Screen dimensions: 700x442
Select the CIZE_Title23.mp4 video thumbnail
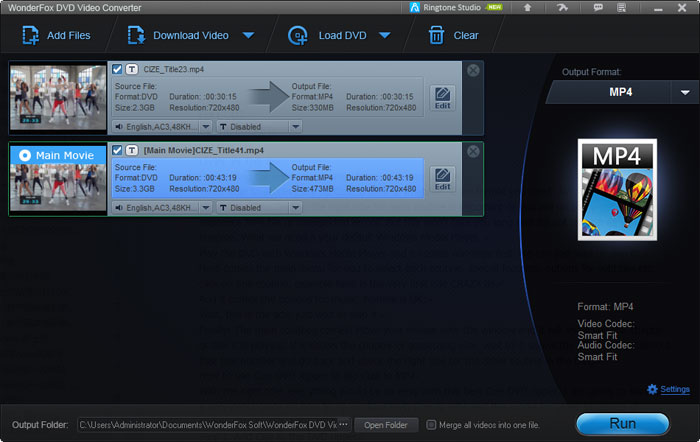(58, 98)
